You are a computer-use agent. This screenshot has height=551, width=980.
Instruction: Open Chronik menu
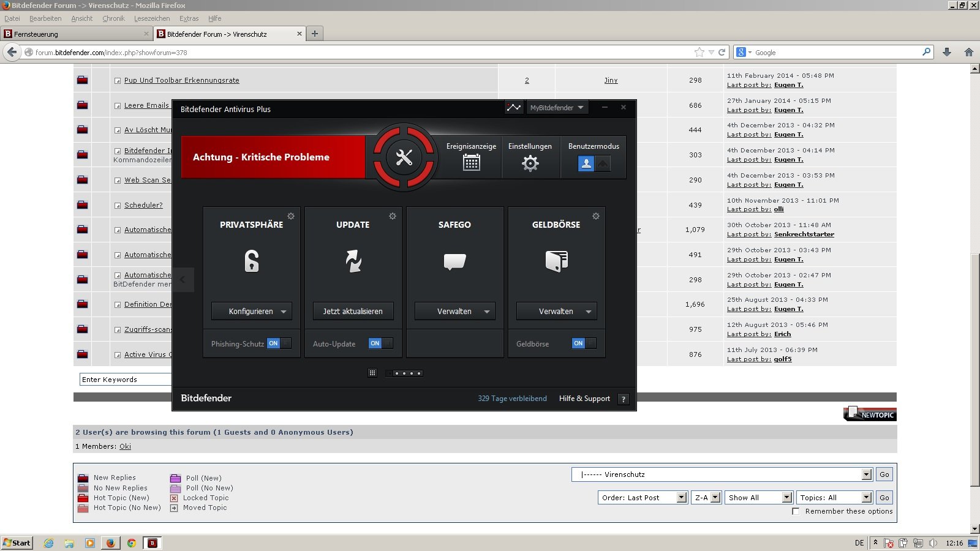(113, 18)
